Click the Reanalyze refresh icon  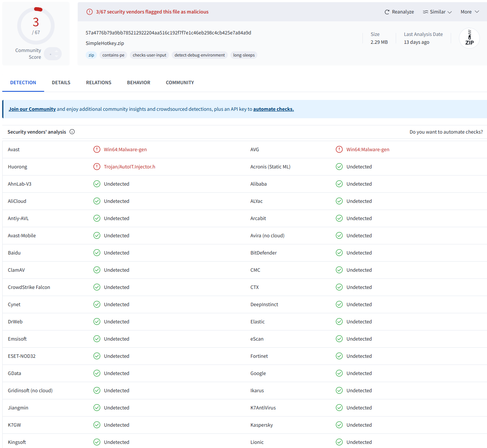click(387, 12)
